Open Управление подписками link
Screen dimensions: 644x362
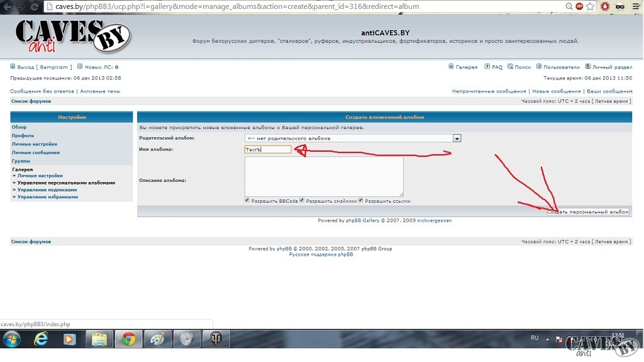click(47, 189)
